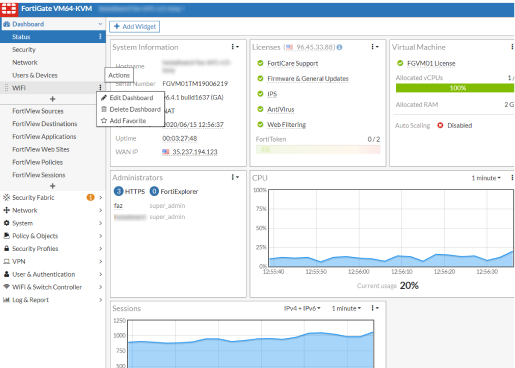
Task: Open Licenses widget options menu
Action: tap(375, 47)
